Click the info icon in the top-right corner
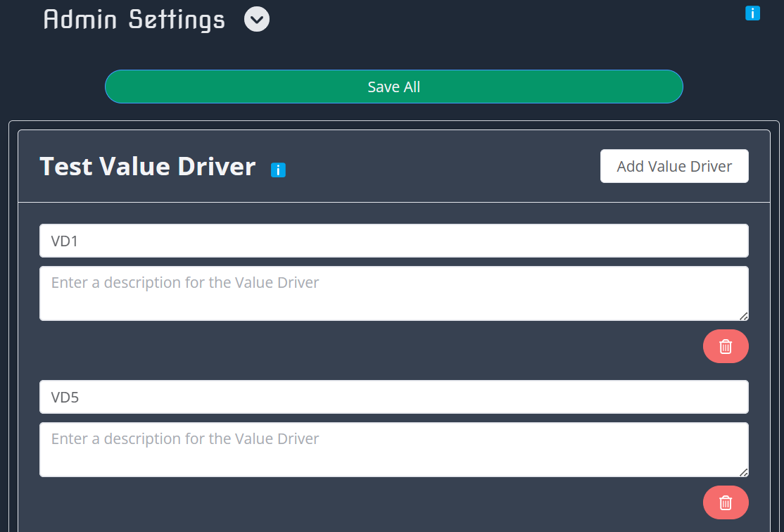This screenshot has height=532, width=784. (x=752, y=13)
